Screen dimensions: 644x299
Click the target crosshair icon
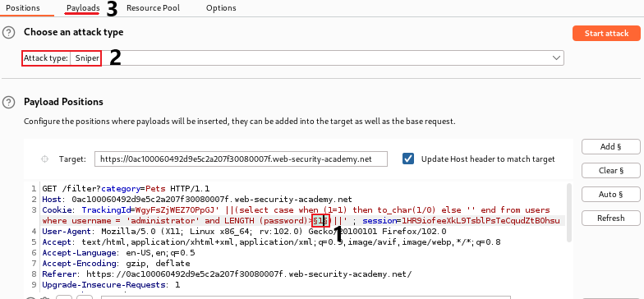tap(45, 159)
